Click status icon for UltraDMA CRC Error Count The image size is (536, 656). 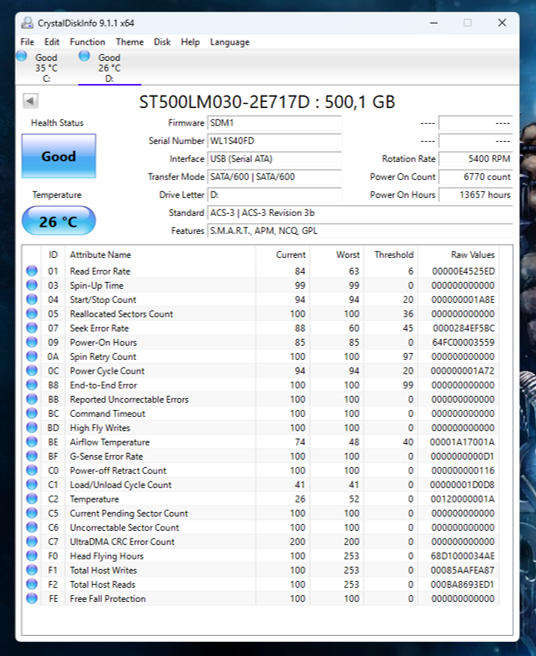[x=32, y=541]
